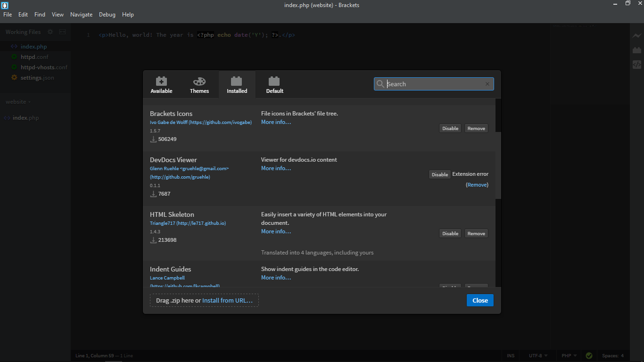Switch to the Installed tab
The width and height of the screenshot is (644, 362).
tap(237, 85)
